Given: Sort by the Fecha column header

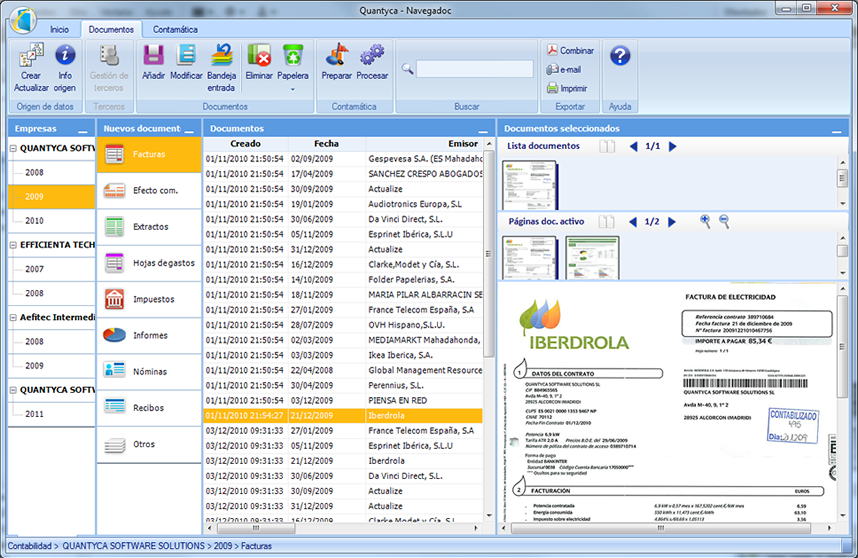Looking at the screenshot, I should tap(326, 143).
